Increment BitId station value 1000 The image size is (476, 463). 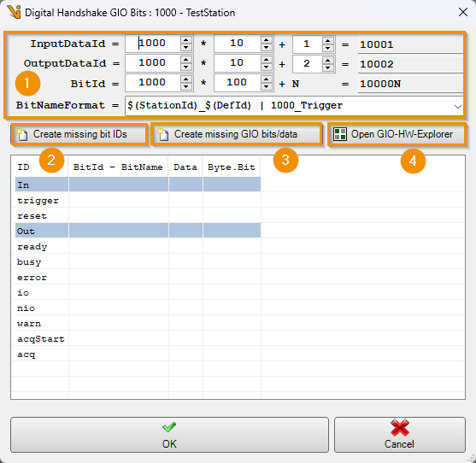[x=185, y=79]
